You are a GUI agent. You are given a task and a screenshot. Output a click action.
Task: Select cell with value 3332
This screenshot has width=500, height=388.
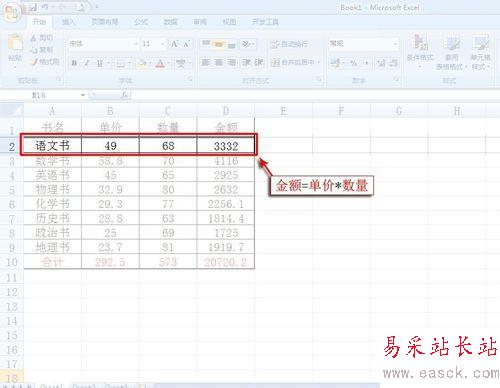(x=226, y=145)
